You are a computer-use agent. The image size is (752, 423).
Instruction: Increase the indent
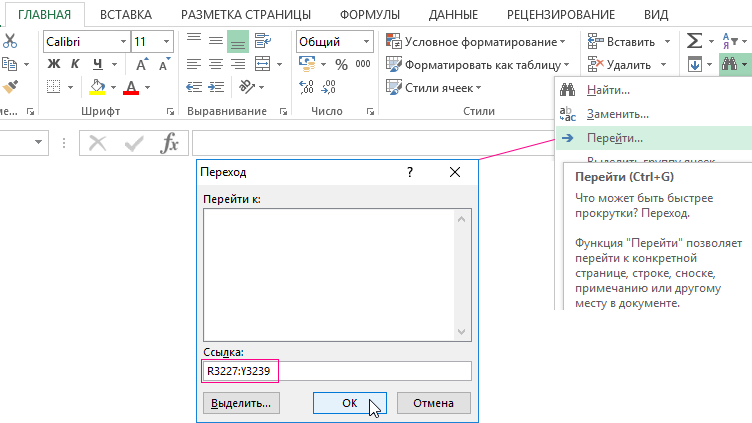point(216,87)
